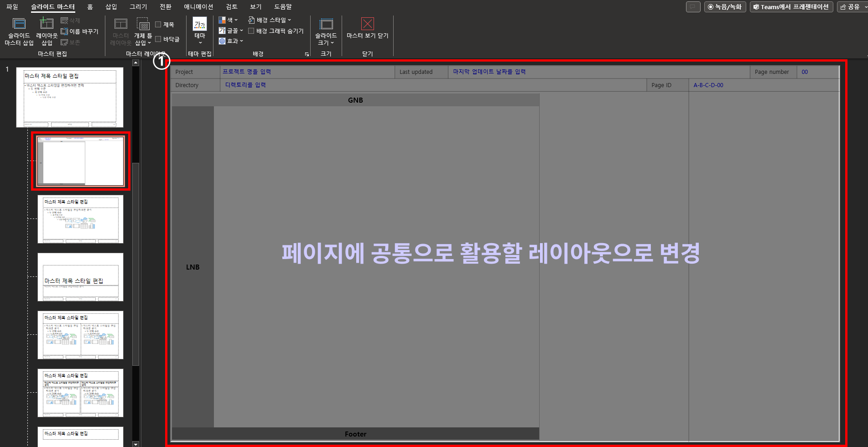Rename layout with 이름 바꾸기
Image resolution: width=868 pixels, height=447 pixels.
(x=79, y=31)
